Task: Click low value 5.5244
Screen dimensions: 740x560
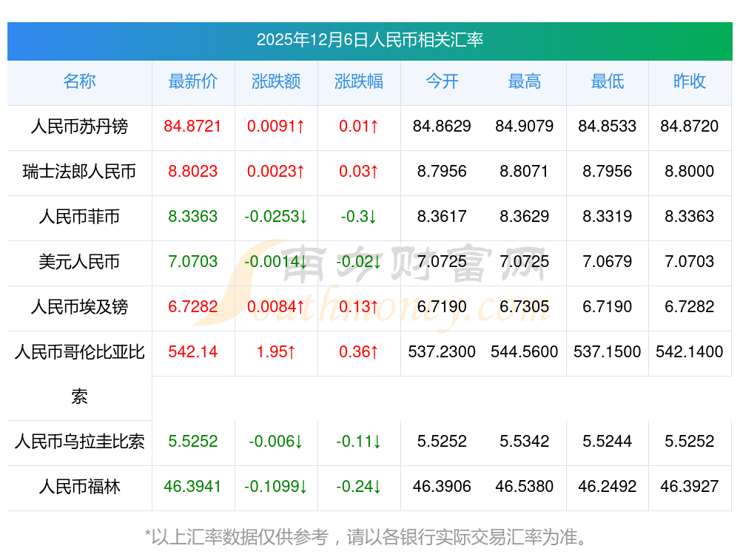Action: [x=608, y=442]
